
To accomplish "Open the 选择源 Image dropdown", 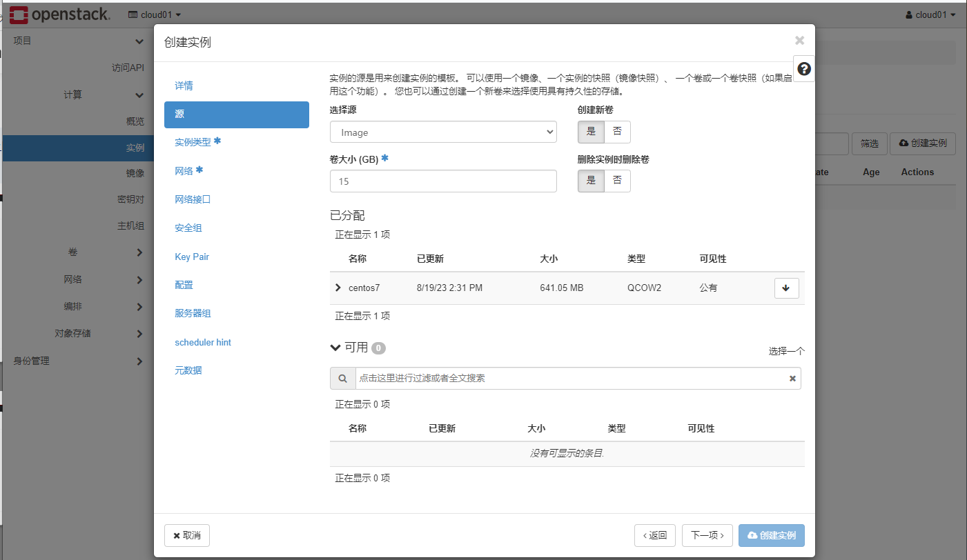I will click(x=443, y=132).
